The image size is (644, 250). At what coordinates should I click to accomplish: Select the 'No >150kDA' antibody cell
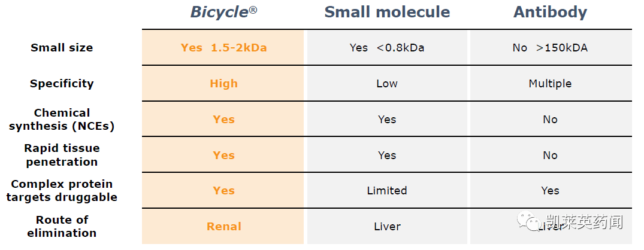click(551, 47)
